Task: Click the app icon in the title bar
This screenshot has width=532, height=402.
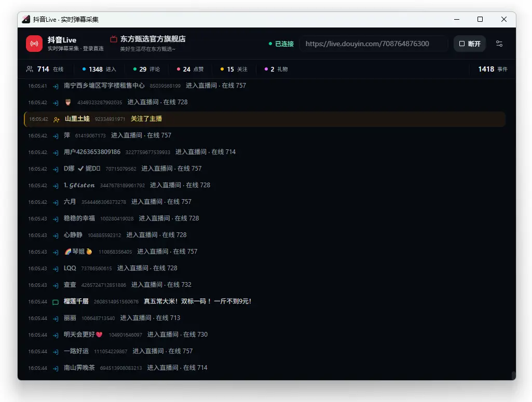Action: click(x=26, y=19)
